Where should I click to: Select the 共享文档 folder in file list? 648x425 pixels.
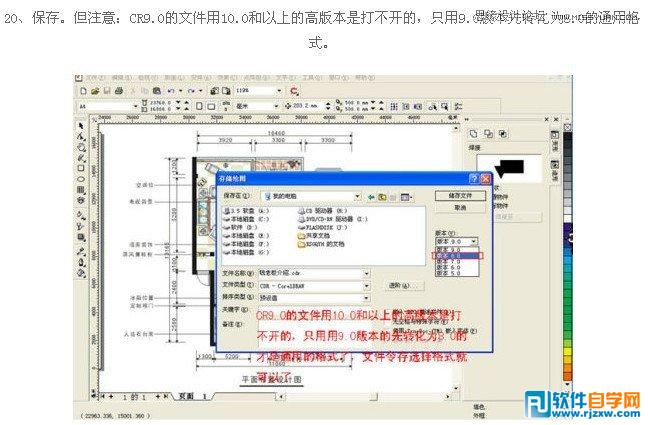(x=314, y=236)
